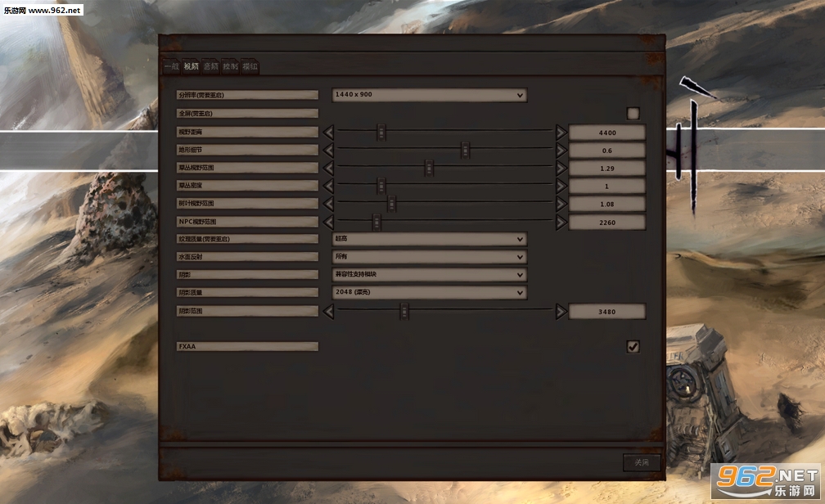Screen dimensions: 825x504
Task: Click the NPC视野范围 right arrow
Action: [x=561, y=222]
